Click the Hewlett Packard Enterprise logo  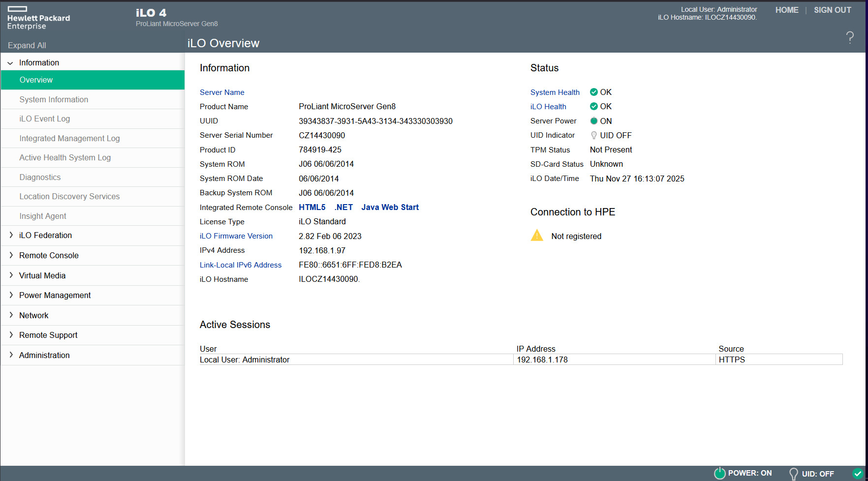tap(38, 19)
